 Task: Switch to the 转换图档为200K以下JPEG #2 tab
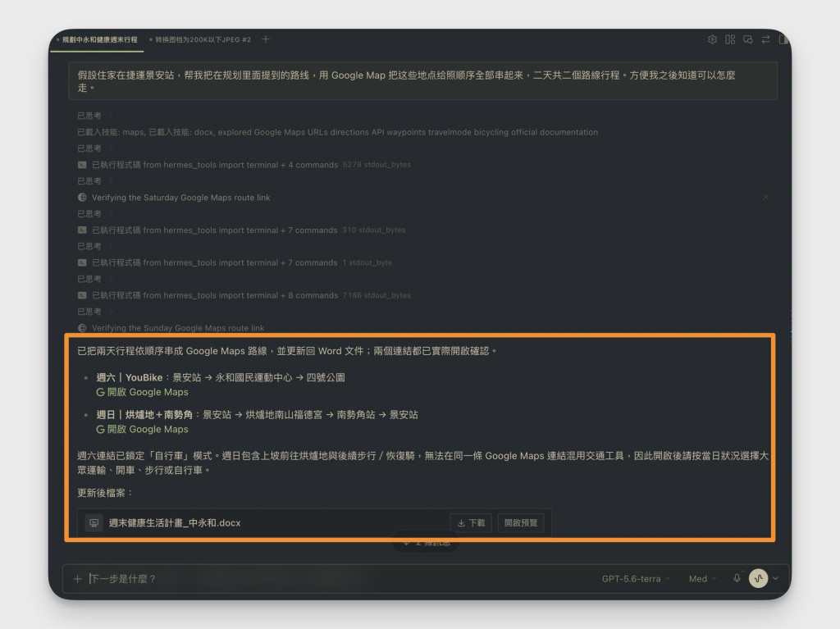click(200, 39)
